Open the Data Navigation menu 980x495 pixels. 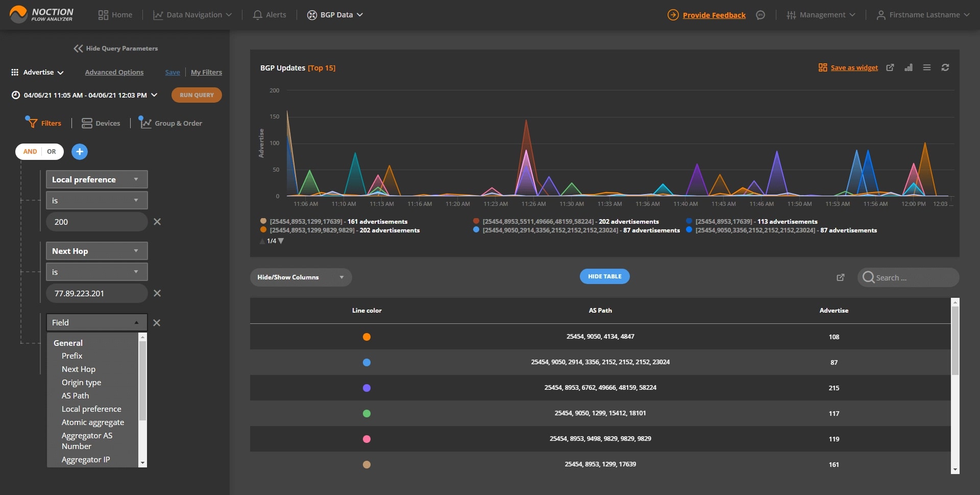tap(192, 15)
